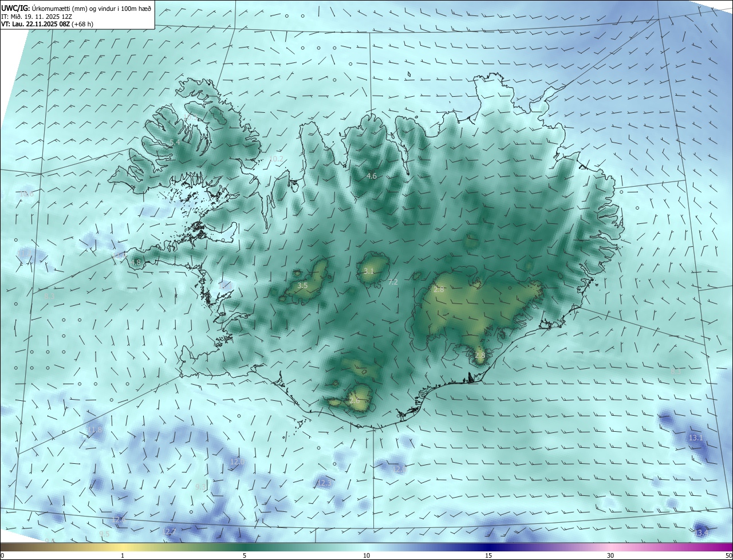Click the 12.7 value label
733x560 pixels.
pos(170,532)
